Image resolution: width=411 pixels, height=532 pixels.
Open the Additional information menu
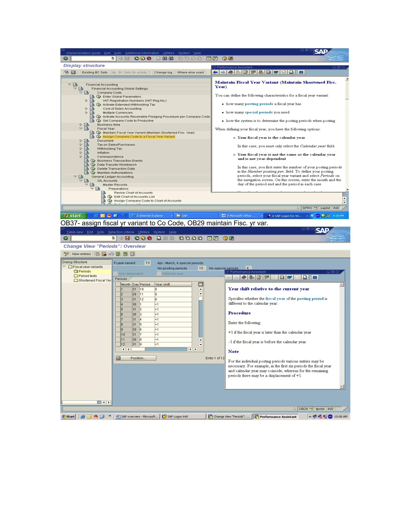pyautogui.click(x=142, y=53)
